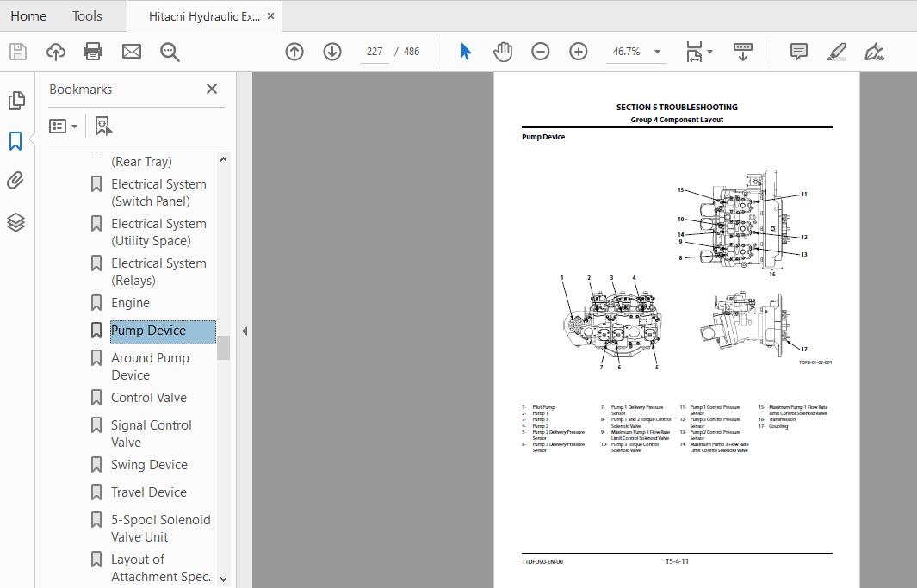The height and width of the screenshot is (588, 917).
Task: Click the Group 4 Component Layout subtitle
Action: coord(677,120)
